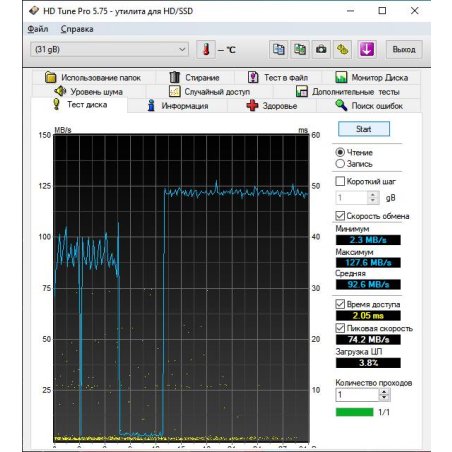Click the purple down-arrow icon
Viewport: 452px width, 452px height.
coord(367,50)
